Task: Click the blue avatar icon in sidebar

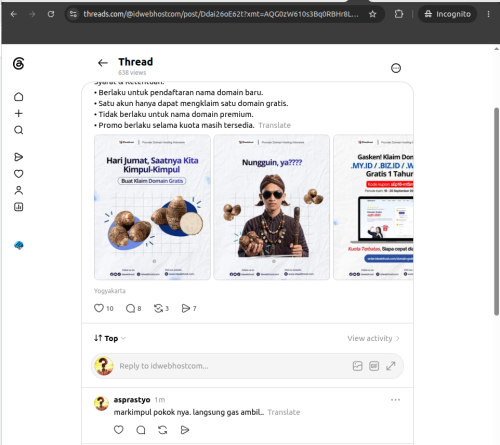Action: coord(19,246)
